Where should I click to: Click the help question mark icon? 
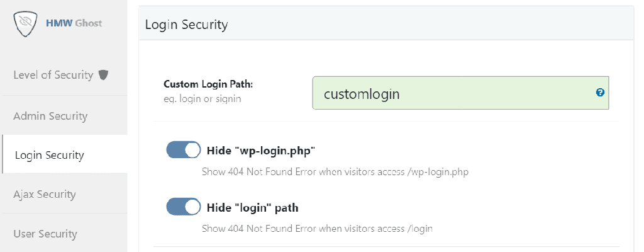pyautogui.click(x=600, y=93)
